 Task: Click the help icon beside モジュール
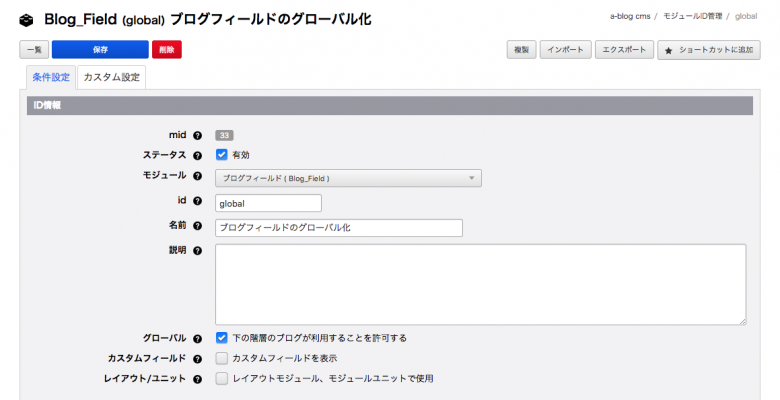(x=197, y=176)
